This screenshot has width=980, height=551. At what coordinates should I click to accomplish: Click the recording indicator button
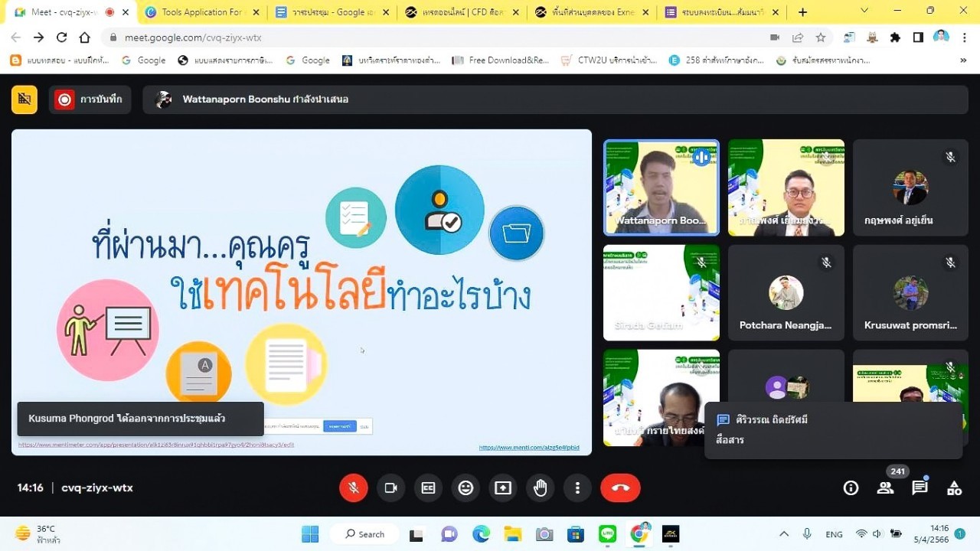90,99
